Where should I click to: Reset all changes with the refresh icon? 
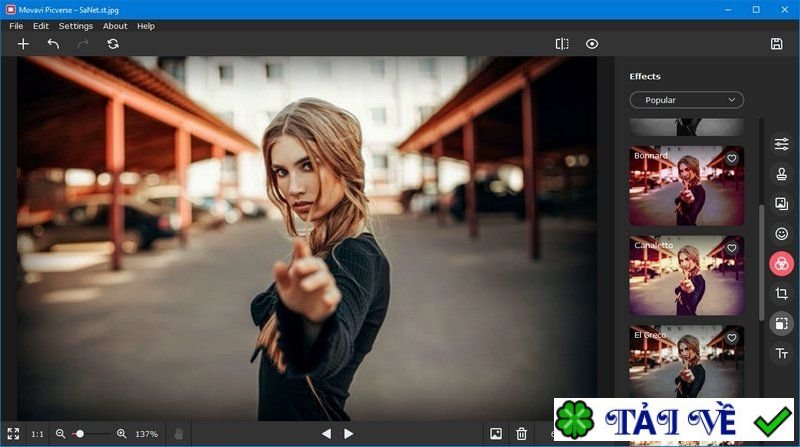click(113, 44)
